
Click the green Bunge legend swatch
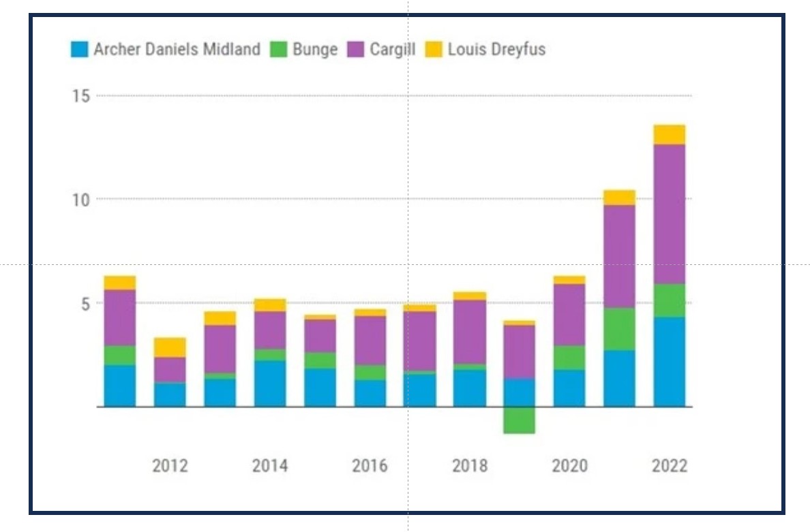278,50
